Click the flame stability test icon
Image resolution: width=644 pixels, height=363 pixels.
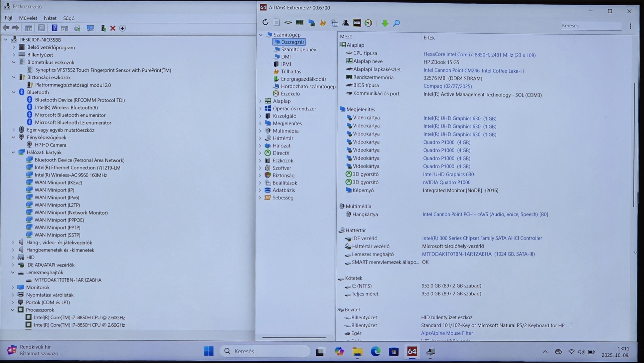tap(323, 23)
